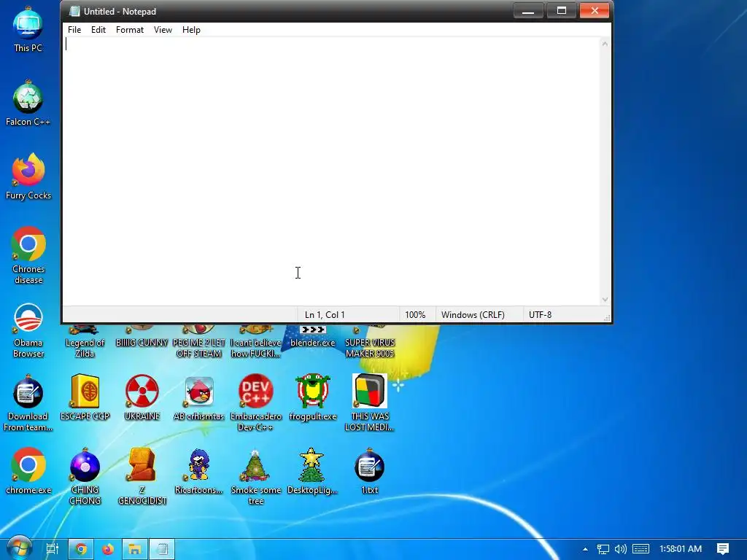The image size is (747, 560).
Task: Click the UTF-8 encoding status entry
Action: [x=541, y=315]
